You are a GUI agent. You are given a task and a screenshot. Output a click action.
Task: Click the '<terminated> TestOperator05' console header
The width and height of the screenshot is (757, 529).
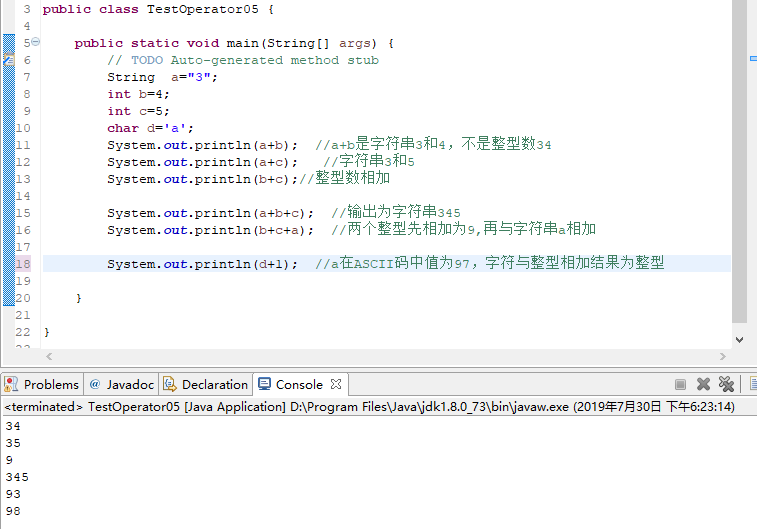click(x=369, y=407)
